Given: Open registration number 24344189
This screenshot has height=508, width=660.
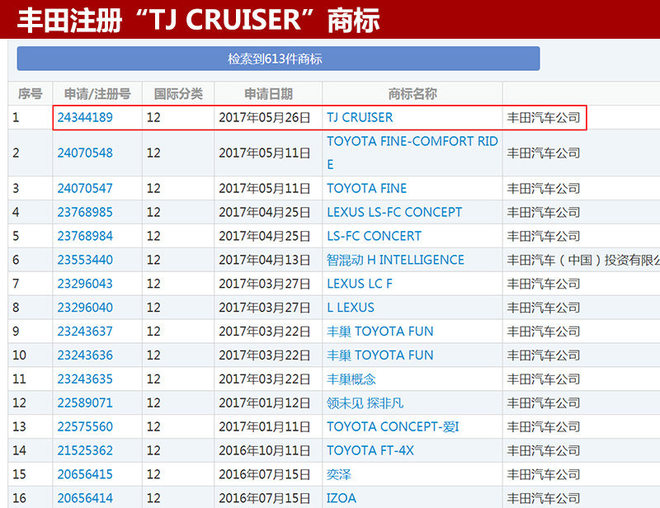Looking at the screenshot, I should tap(85, 117).
